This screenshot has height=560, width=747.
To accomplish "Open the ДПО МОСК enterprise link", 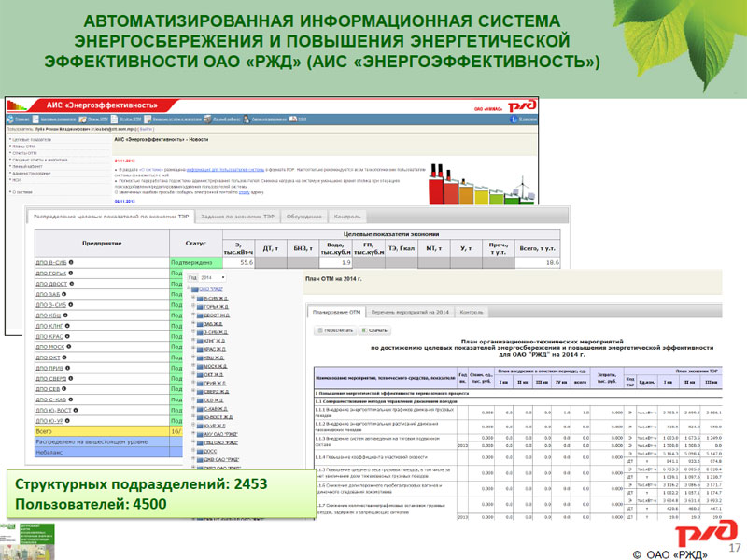I will (x=50, y=347).
